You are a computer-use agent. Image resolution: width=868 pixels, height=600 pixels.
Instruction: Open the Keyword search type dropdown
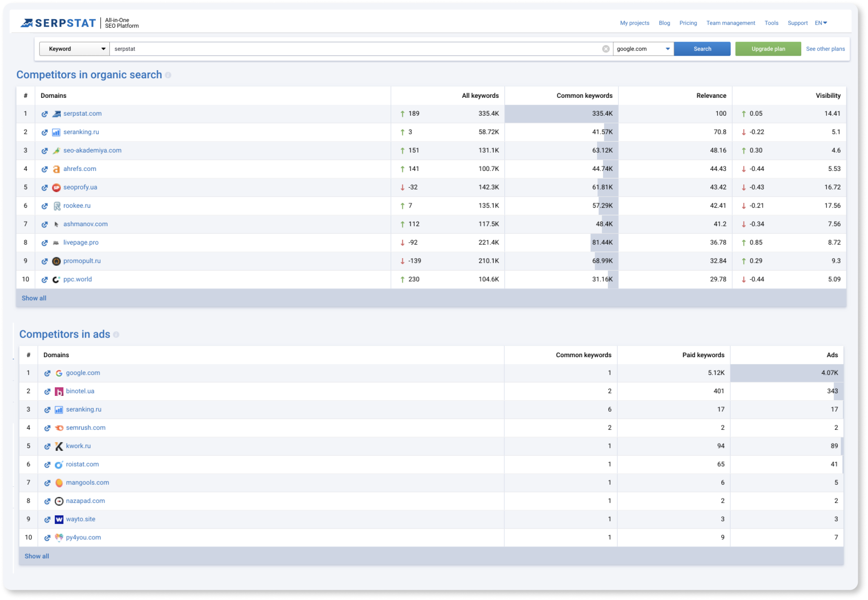click(74, 49)
